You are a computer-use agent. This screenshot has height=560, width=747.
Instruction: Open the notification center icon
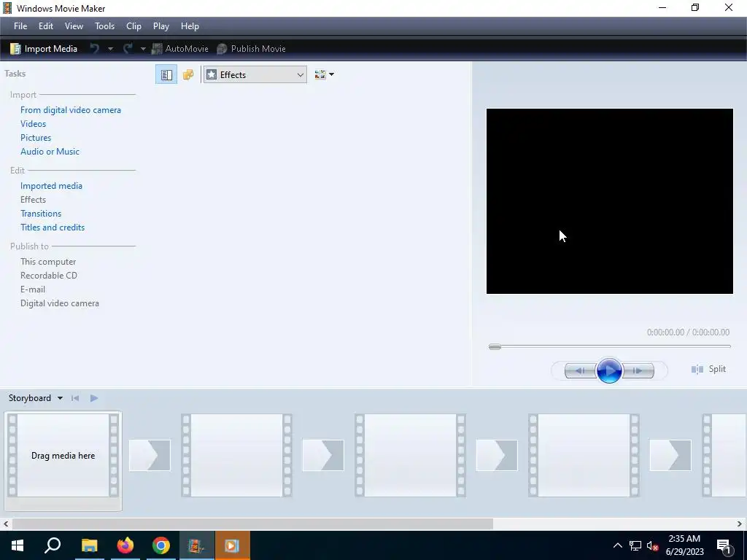(x=724, y=546)
